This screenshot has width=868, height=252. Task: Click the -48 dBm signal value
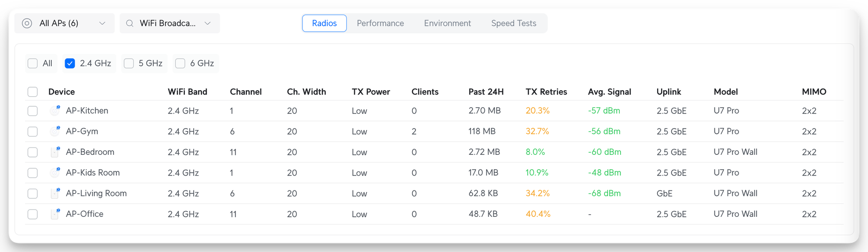coord(605,173)
